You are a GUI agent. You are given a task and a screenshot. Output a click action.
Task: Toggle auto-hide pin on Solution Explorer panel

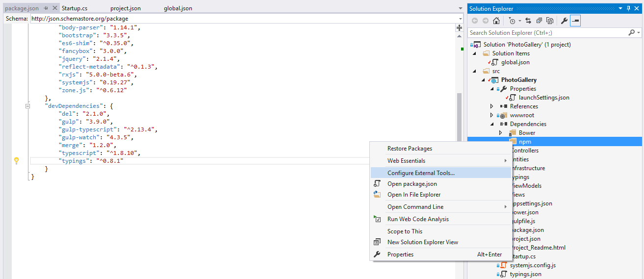(x=629, y=8)
